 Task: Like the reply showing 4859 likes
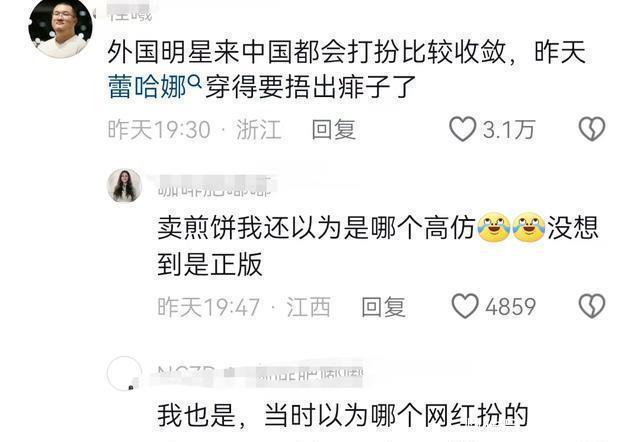pos(465,306)
